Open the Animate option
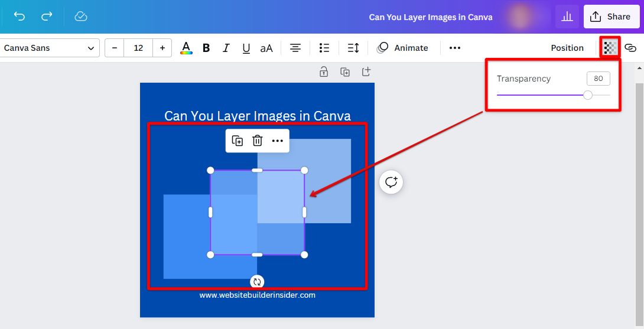Screen dimensions: 644x329 coord(403,48)
